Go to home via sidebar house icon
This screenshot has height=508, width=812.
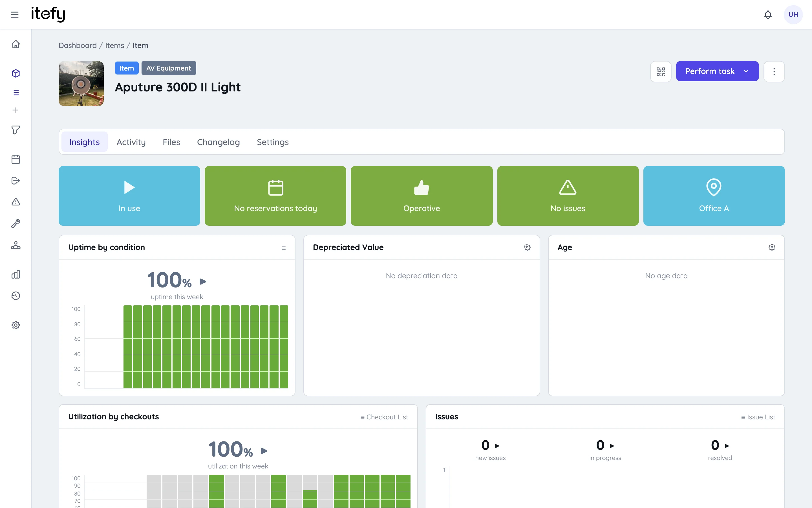[x=16, y=44]
